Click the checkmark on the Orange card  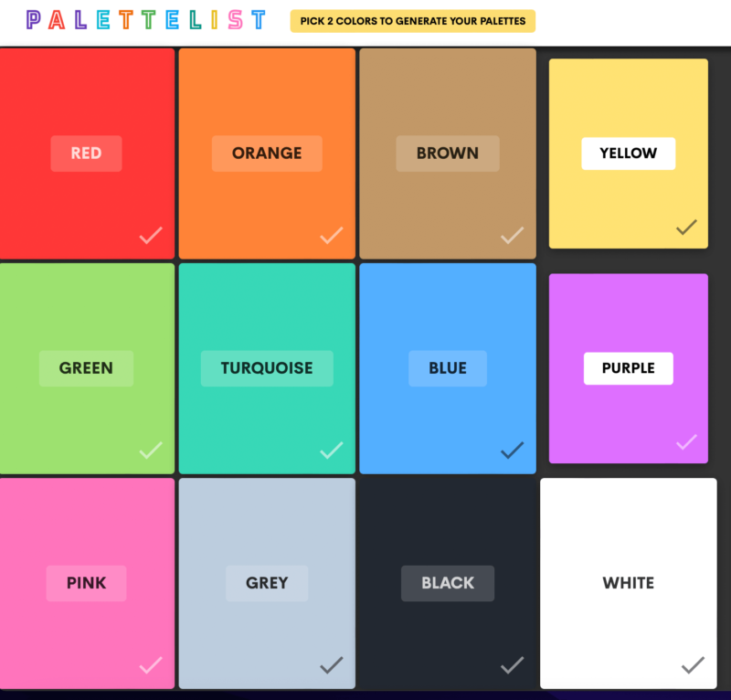pyautogui.click(x=332, y=236)
